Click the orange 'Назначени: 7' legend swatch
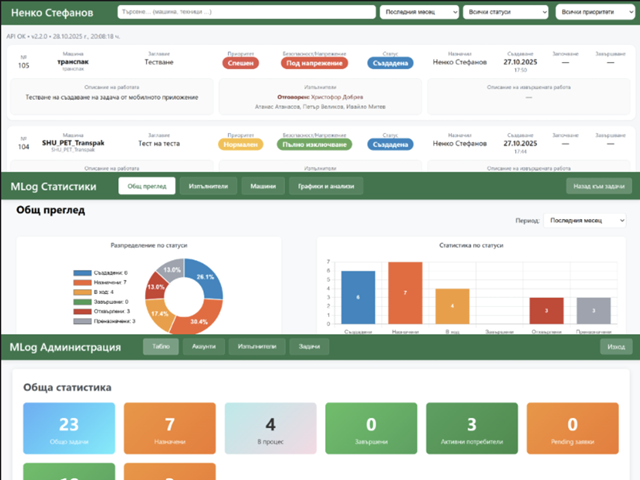This screenshot has height=480, width=640. (x=82, y=282)
